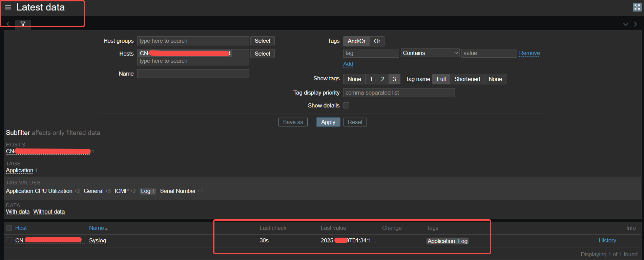Screen dimensions: 644x260
Task: Expand the filter tabs dropdown chevron
Action: pyautogui.click(x=626, y=24)
